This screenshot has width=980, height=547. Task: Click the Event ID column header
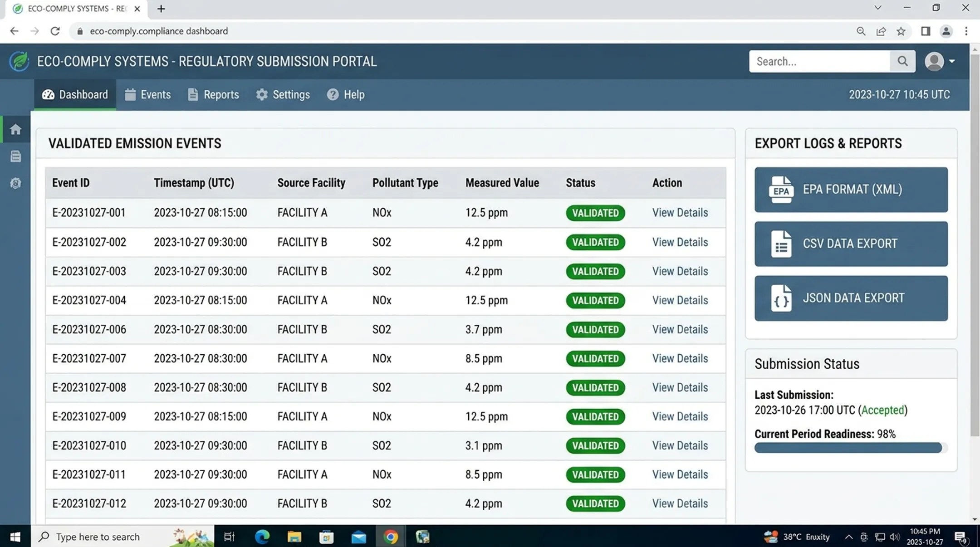[x=71, y=183]
